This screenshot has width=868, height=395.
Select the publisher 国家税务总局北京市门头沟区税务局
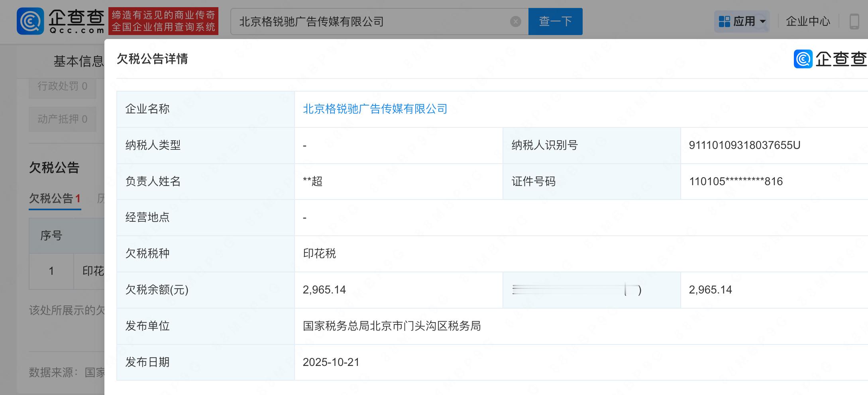point(392,326)
